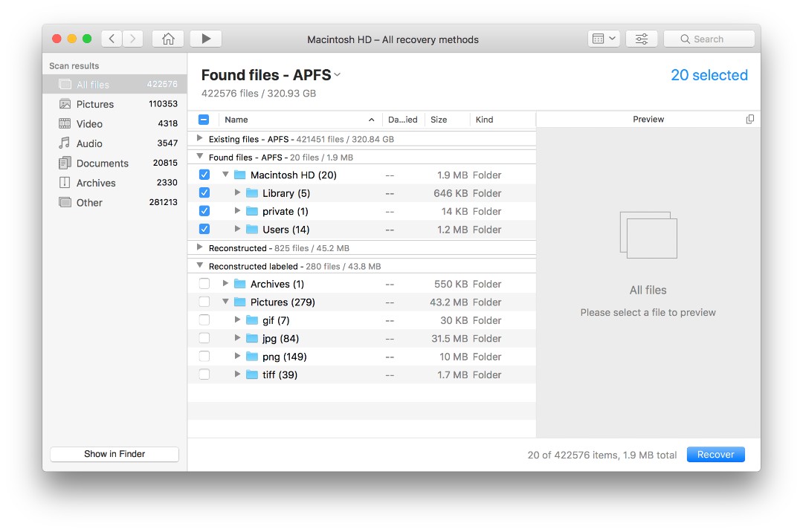Select the tiff folder icon
This screenshot has height=532, width=803.
[x=252, y=374]
